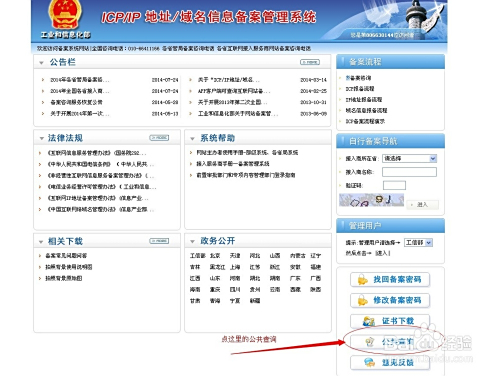This screenshot has width=500, height=376.
Task: Select 广东 in 政务公开
Action: (295, 278)
